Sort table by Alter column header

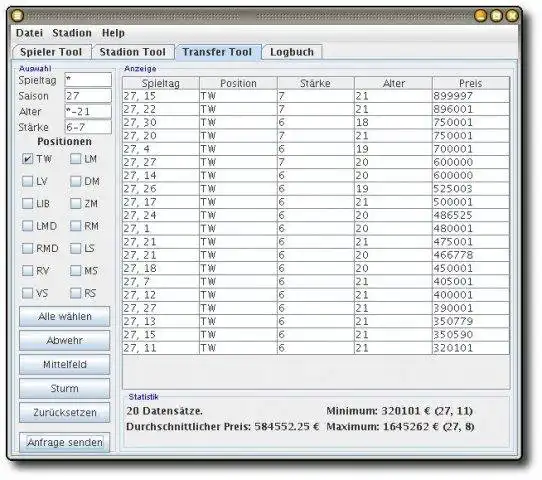click(x=393, y=83)
